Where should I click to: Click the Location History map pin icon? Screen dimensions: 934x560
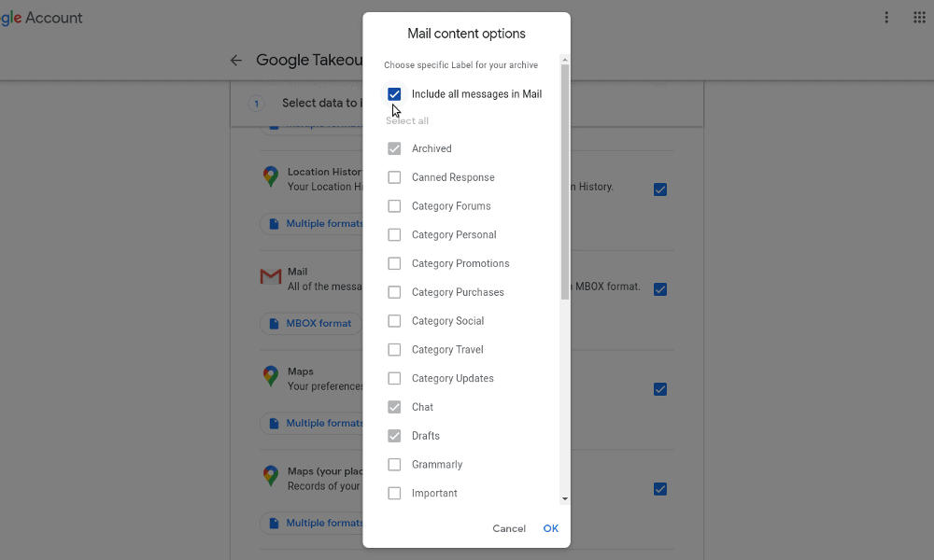click(x=271, y=176)
